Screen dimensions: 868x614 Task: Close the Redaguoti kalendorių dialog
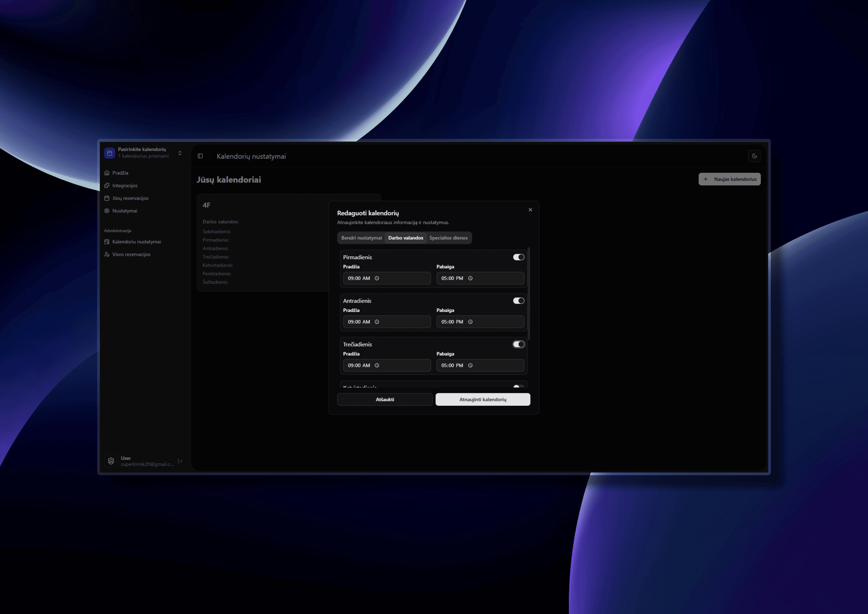point(530,210)
